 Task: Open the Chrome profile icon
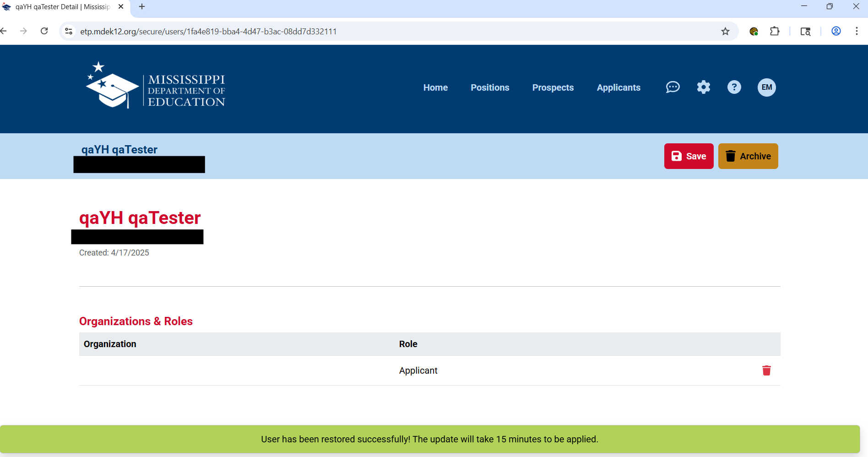tap(836, 31)
